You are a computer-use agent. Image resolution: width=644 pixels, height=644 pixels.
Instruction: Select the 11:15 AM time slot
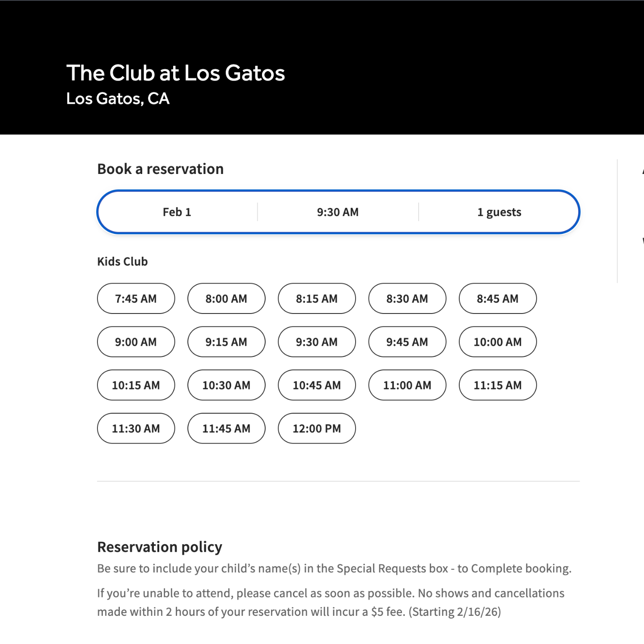(497, 385)
